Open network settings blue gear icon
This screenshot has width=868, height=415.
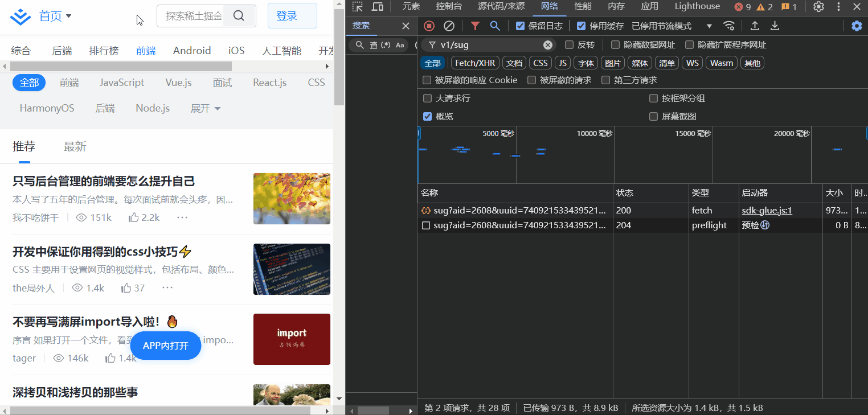tap(857, 26)
